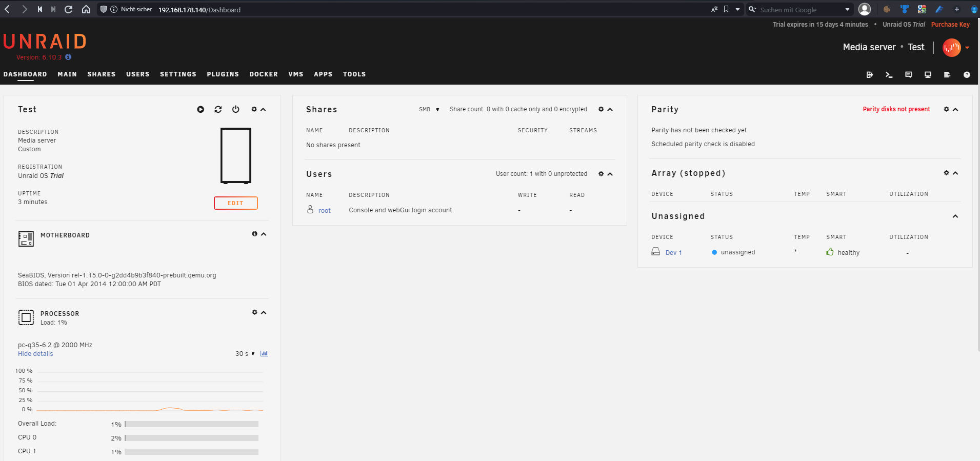Collapse the Parity section
Image resolution: width=980 pixels, height=461 pixels.
pos(955,109)
